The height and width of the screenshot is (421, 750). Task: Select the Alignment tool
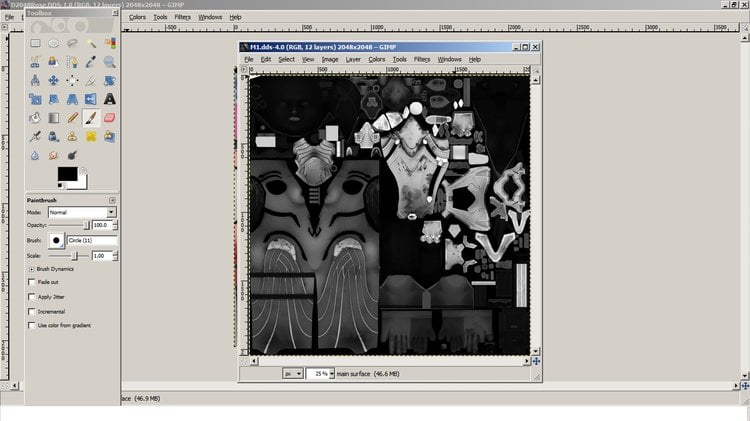tap(72, 81)
